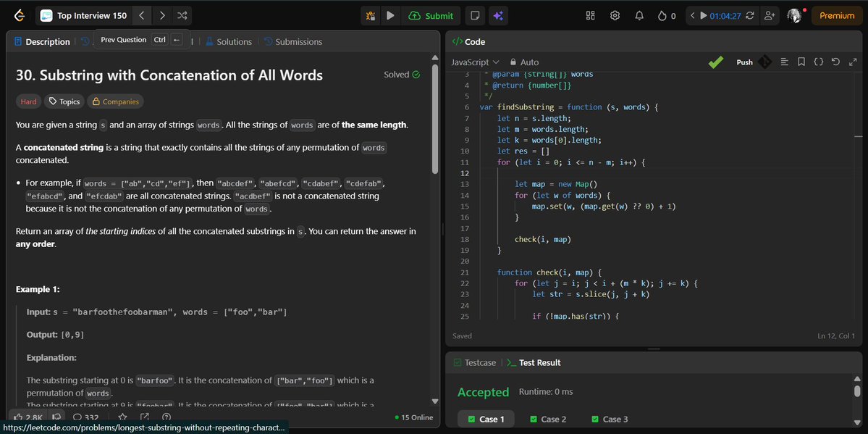Open the AI sparkle assistant icon
Viewport: 868px width, 434px height.
[x=497, y=15]
